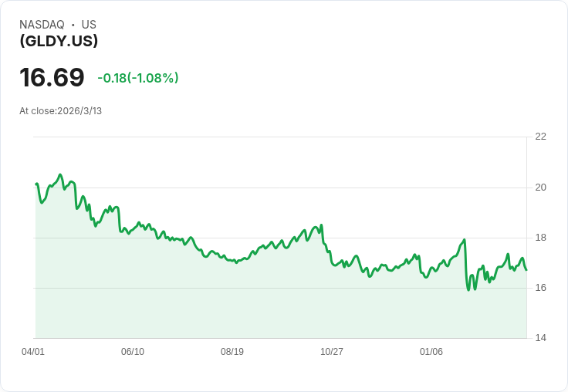
Task: Click the 22 price axis label
Action: [x=540, y=137]
